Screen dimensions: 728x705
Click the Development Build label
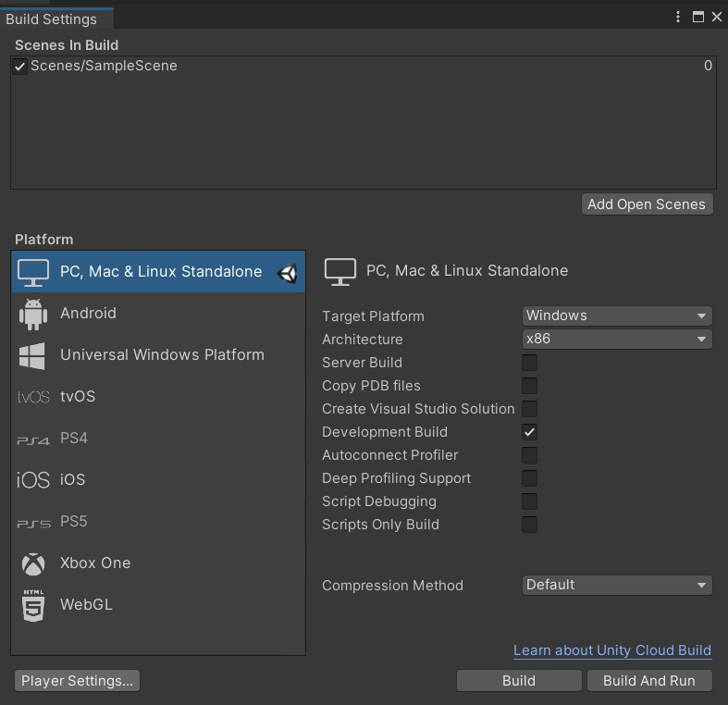pyautogui.click(x=385, y=432)
